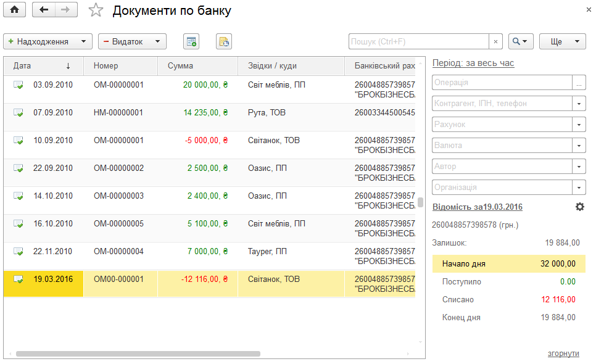This screenshot has width=596, height=364.
Task: Open the Відомість за 19.03.2016 link
Action: (478, 207)
